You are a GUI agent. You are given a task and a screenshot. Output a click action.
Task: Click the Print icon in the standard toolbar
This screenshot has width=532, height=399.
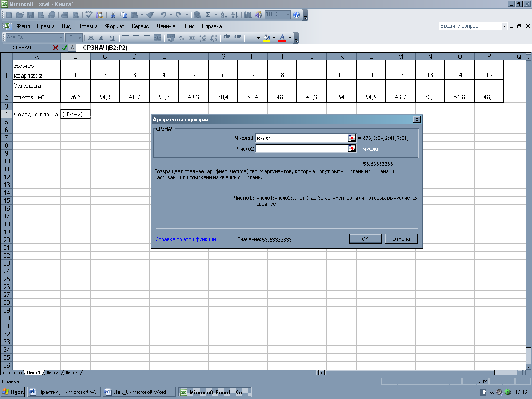click(65, 15)
